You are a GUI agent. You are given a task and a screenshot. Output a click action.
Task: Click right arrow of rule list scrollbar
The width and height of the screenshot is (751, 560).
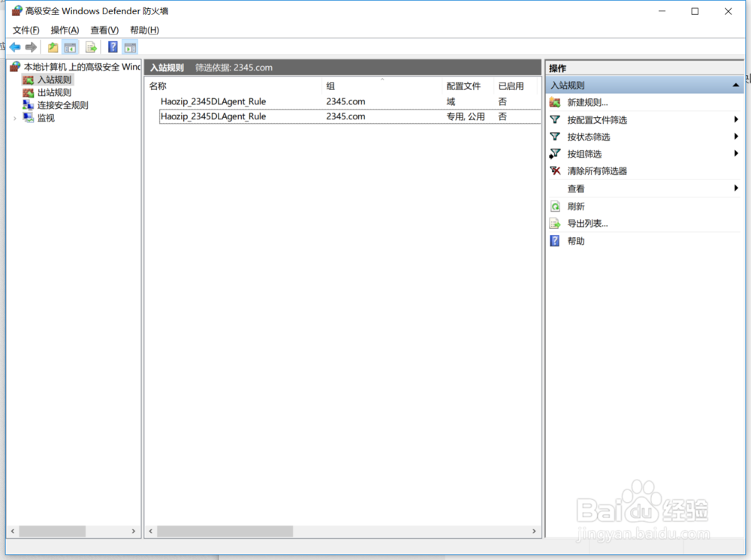click(534, 531)
